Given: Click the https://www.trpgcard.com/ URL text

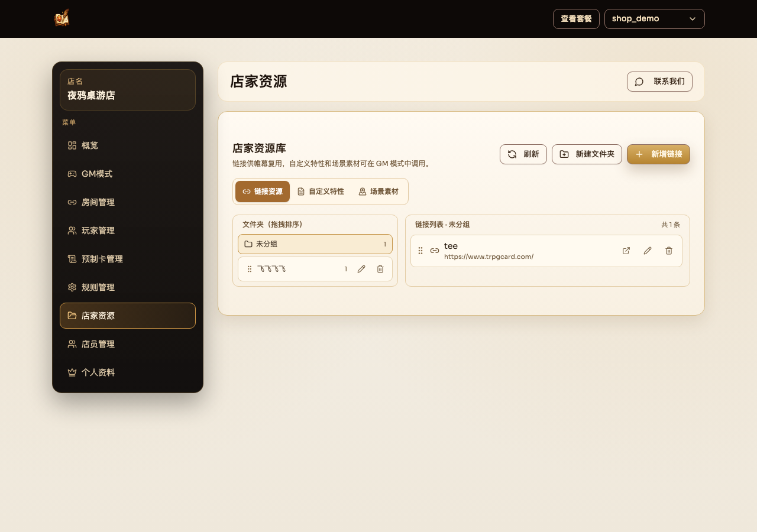Looking at the screenshot, I should pos(489,257).
